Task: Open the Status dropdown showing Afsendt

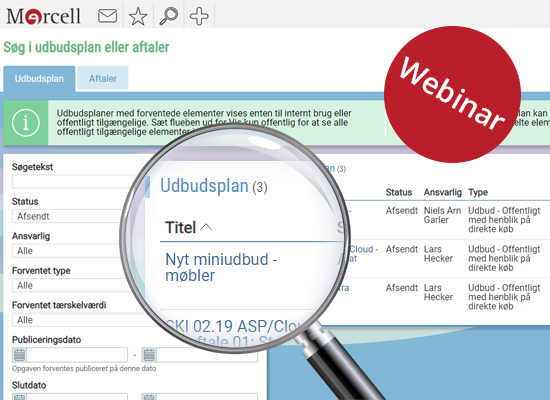Action: (x=68, y=216)
